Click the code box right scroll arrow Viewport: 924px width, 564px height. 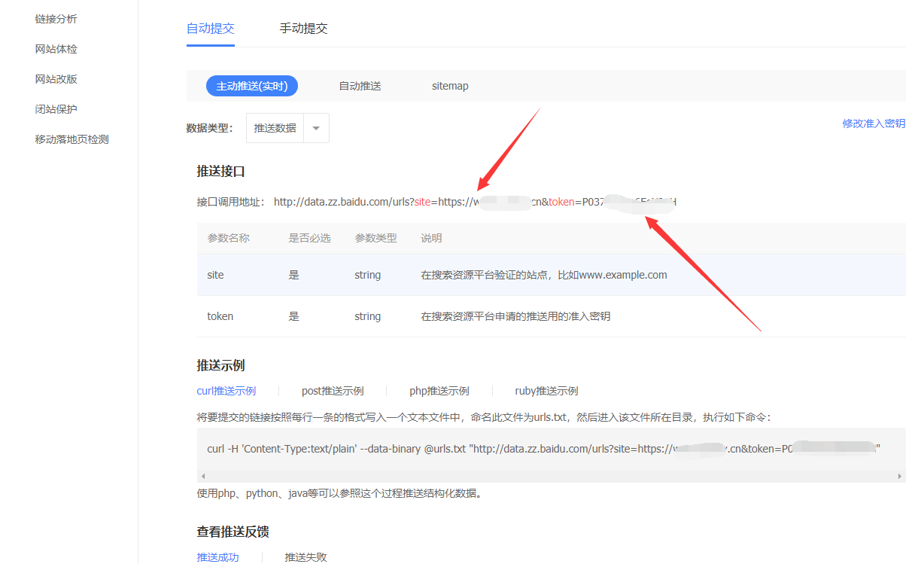point(899,476)
